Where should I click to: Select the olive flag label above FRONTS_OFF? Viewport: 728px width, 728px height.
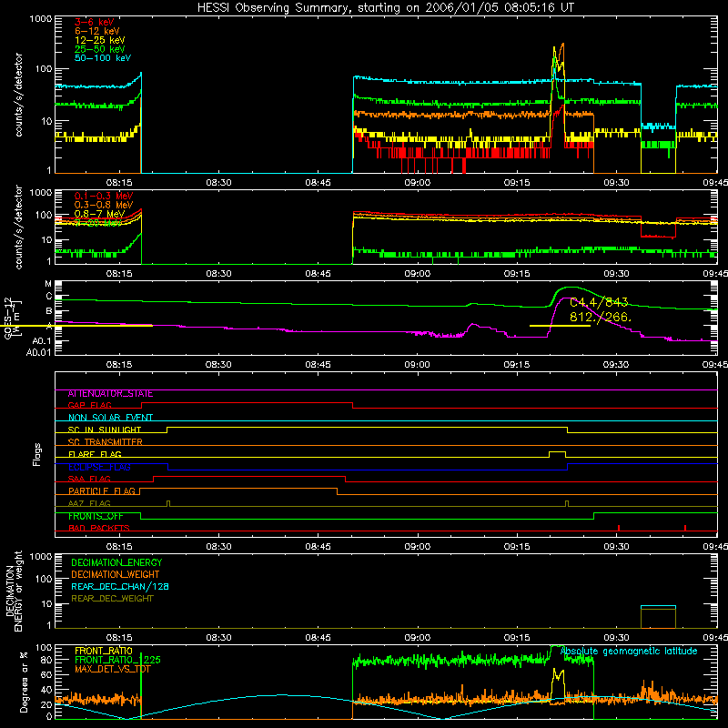click(x=89, y=503)
